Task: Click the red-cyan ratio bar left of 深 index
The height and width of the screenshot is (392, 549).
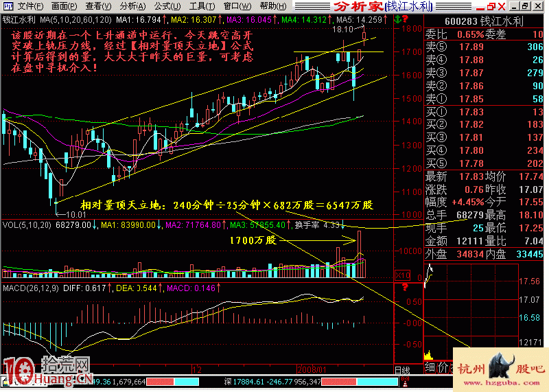Action: click(x=173, y=382)
